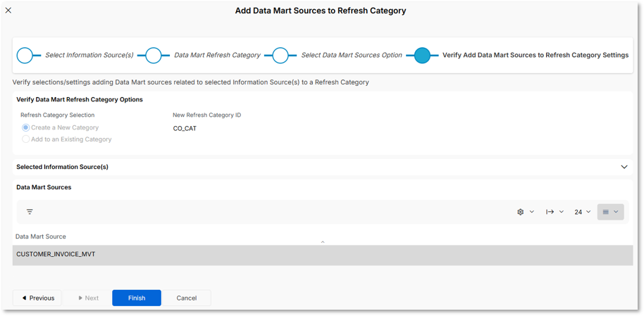The width and height of the screenshot is (644, 316).
Task: Click the sort caret under the column header
Action: click(323, 242)
